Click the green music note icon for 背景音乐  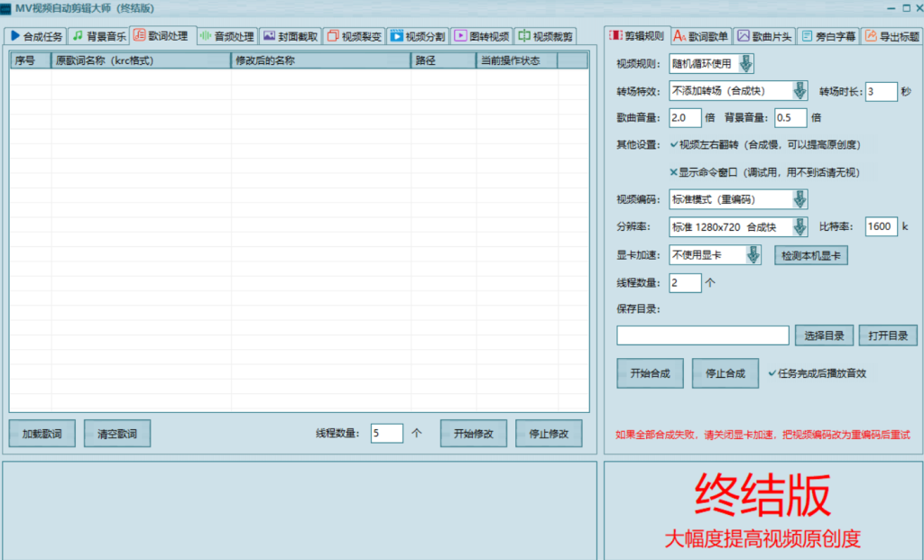point(78,37)
